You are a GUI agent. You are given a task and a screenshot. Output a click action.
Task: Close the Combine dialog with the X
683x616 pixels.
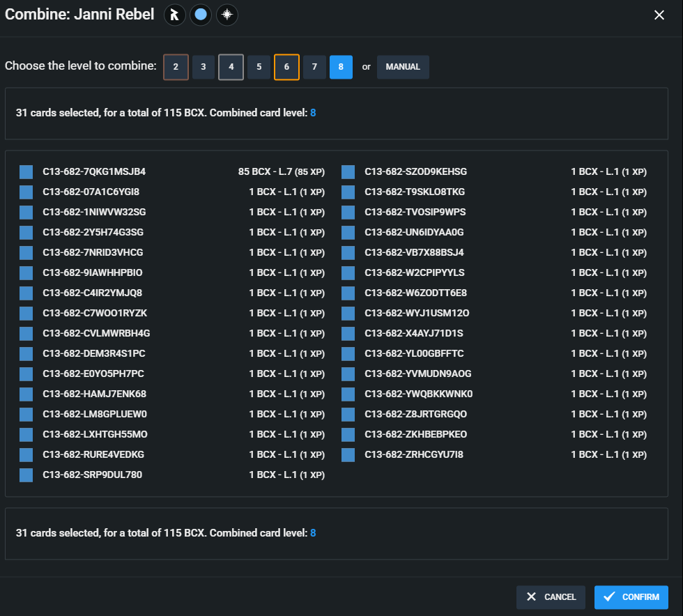click(659, 15)
